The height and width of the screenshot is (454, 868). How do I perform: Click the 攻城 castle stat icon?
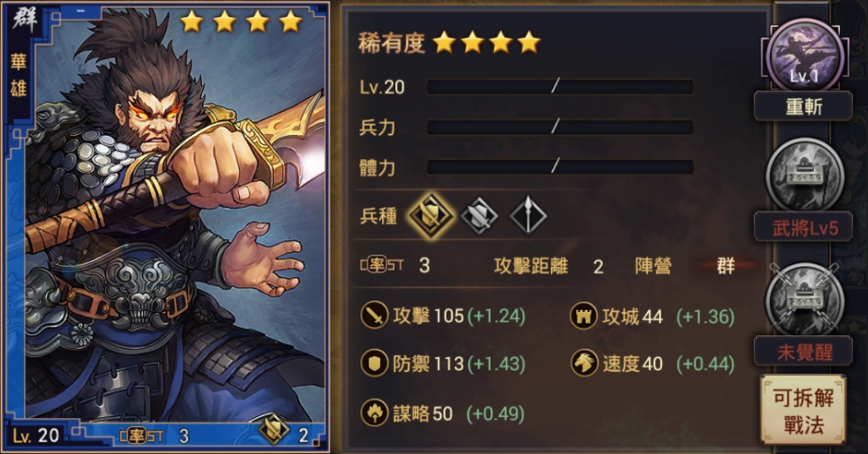pyautogui.click(x=584, y=316)
